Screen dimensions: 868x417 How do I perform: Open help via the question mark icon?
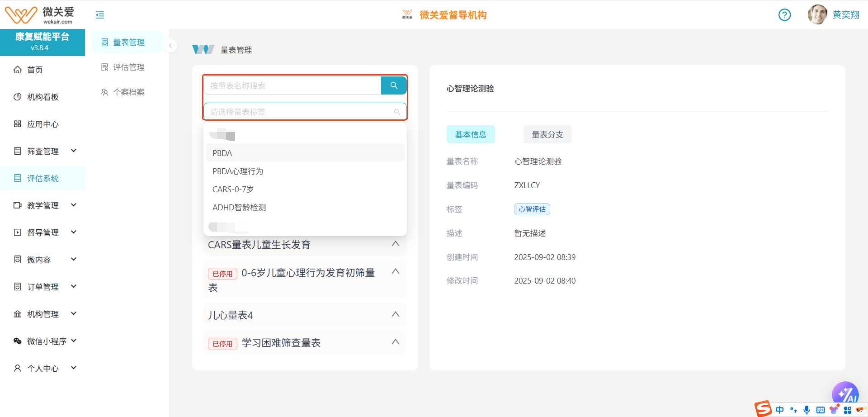784,15
